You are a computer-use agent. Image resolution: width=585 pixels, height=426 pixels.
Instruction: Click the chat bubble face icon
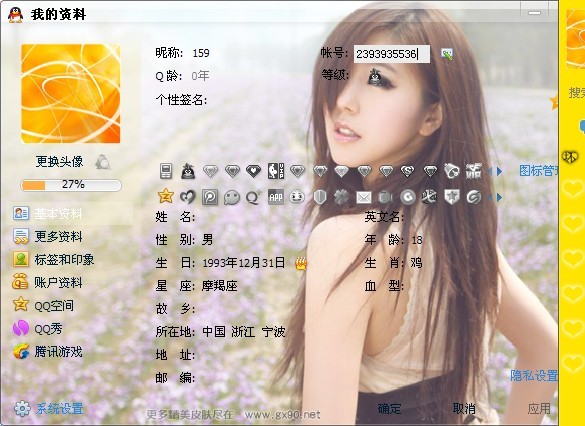[x=232, y=197]
